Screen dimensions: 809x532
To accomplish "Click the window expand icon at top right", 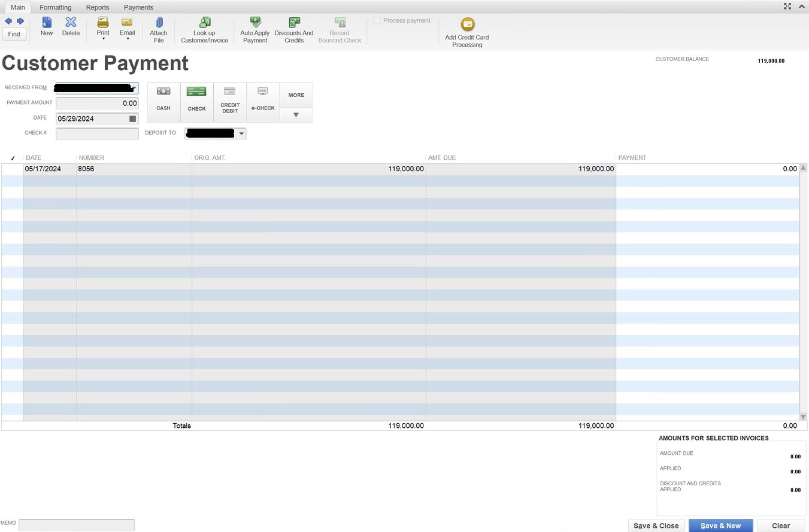I will point(787,6).
